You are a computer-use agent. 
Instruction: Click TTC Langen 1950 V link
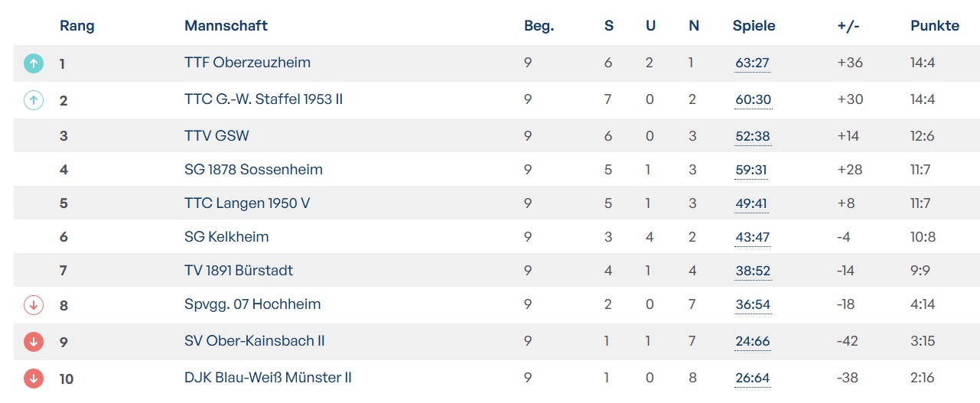click(247, 203)
